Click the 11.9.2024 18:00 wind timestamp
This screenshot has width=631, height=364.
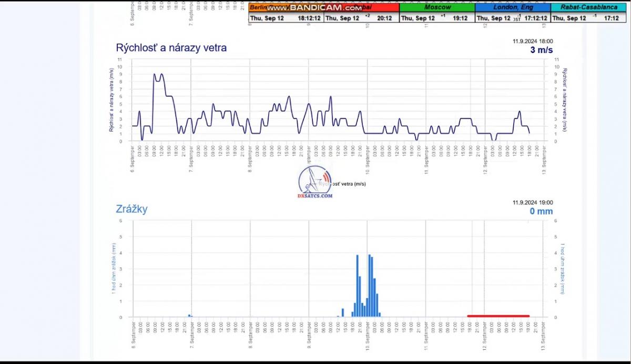[x=533, y=41]
